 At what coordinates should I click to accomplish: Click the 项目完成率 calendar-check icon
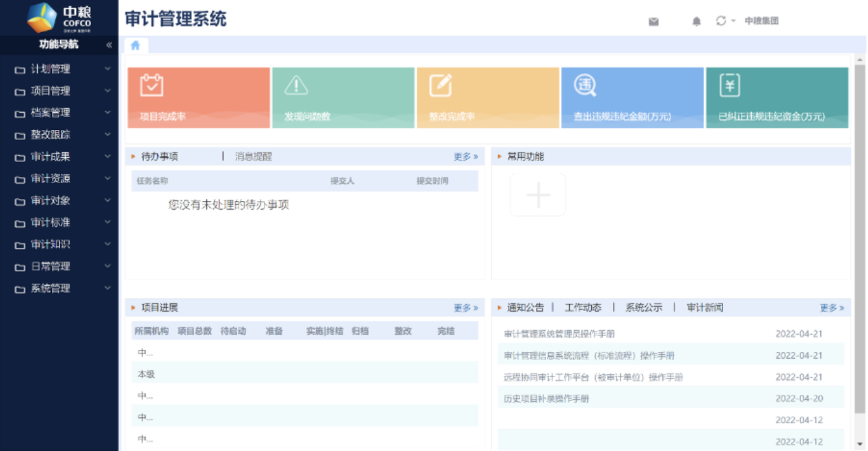(x=152, y=85)
